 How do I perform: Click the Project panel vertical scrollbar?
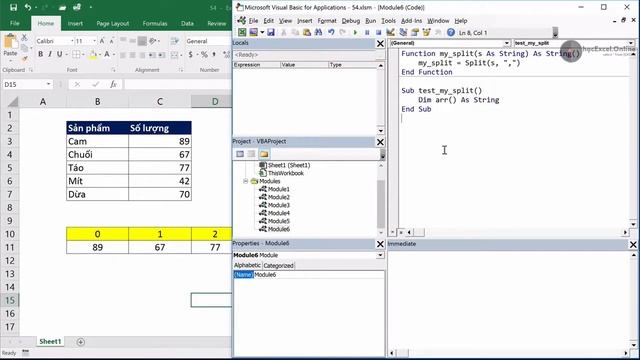(x=381, y=199)
